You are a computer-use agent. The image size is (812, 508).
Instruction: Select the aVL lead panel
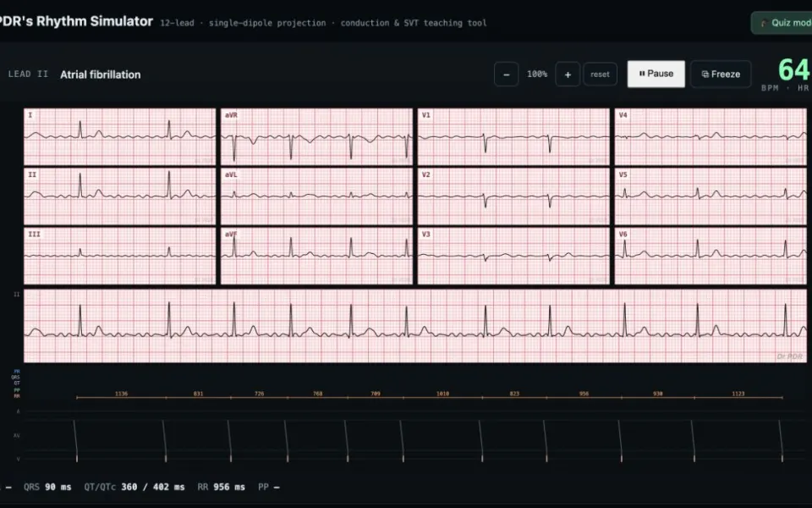click(x=317, y=196)
